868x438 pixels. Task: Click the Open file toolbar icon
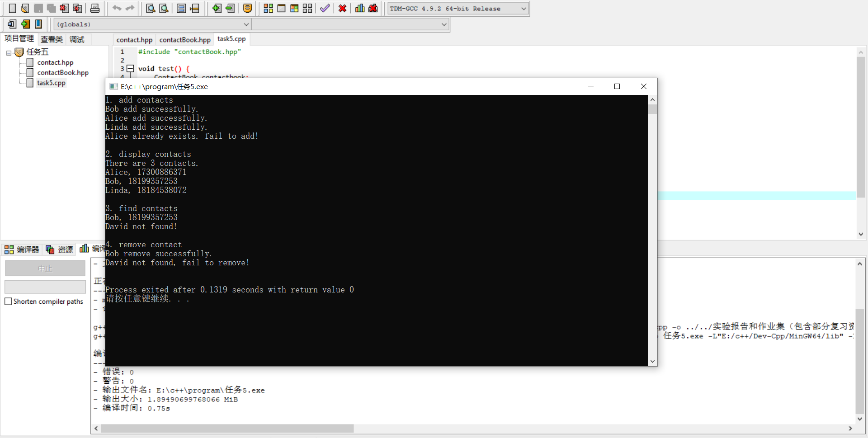(x=25, y=8)
